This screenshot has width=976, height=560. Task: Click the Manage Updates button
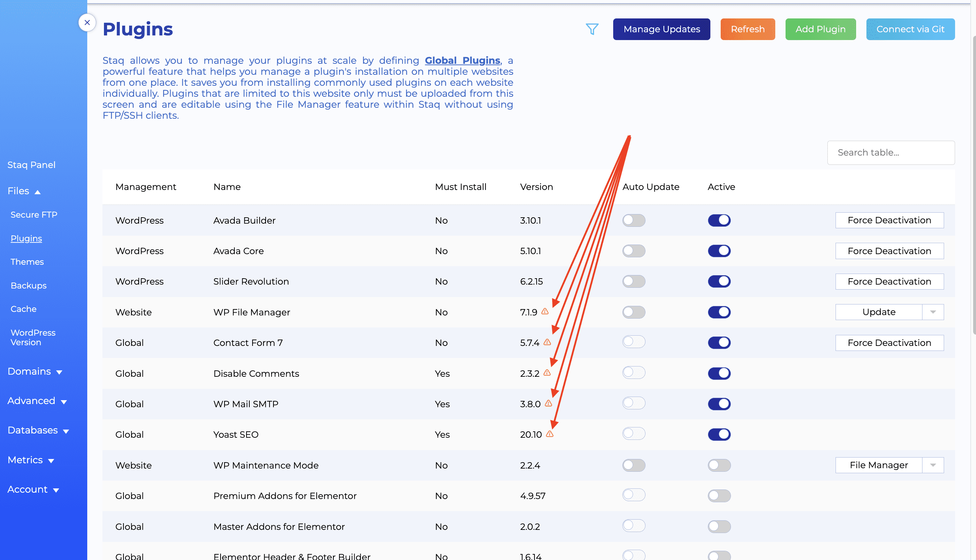(x=661, y=29)
